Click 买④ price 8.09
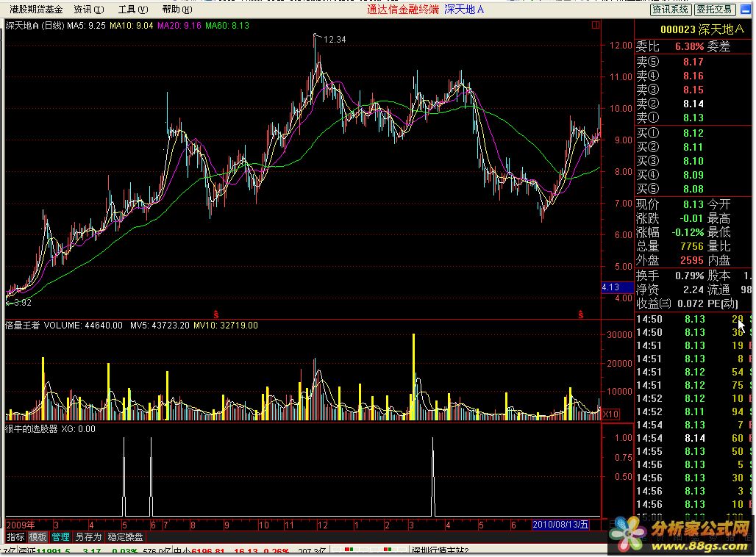 click(x=693, y=175)
